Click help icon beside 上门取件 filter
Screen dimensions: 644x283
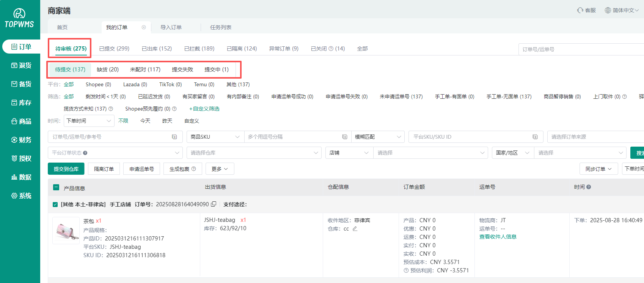click(x=624, y=96)
